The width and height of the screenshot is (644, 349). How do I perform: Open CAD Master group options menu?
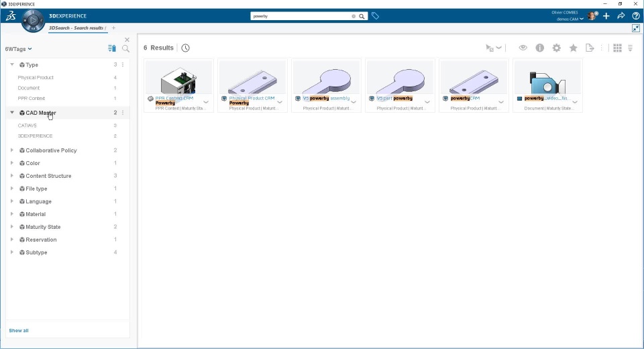coord(123,113)
